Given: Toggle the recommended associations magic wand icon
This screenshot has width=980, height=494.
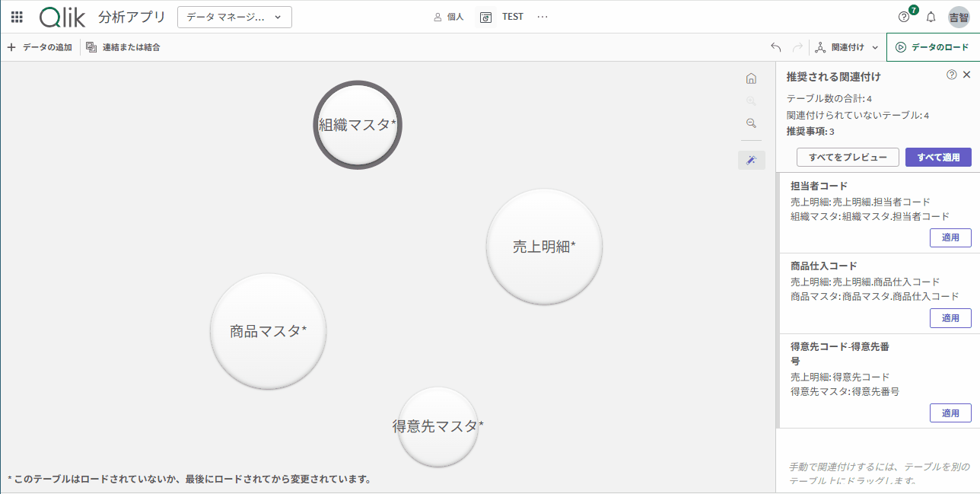Looking at the screenshot, I should coord(751,160).
